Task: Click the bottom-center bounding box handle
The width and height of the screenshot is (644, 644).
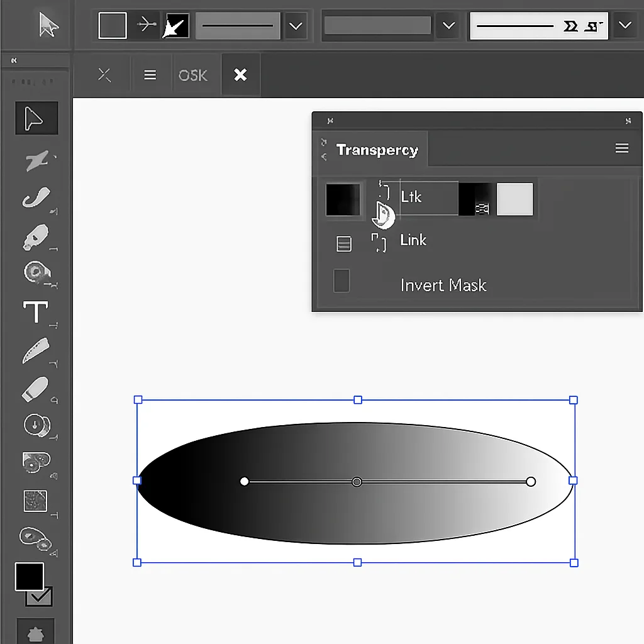Action: (x=357, y=562)
